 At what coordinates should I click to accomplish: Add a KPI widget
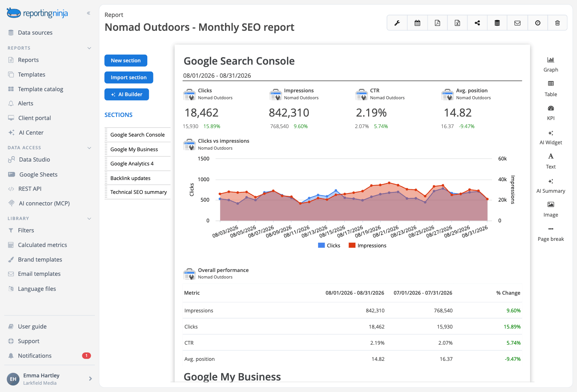tap(551, 113)
